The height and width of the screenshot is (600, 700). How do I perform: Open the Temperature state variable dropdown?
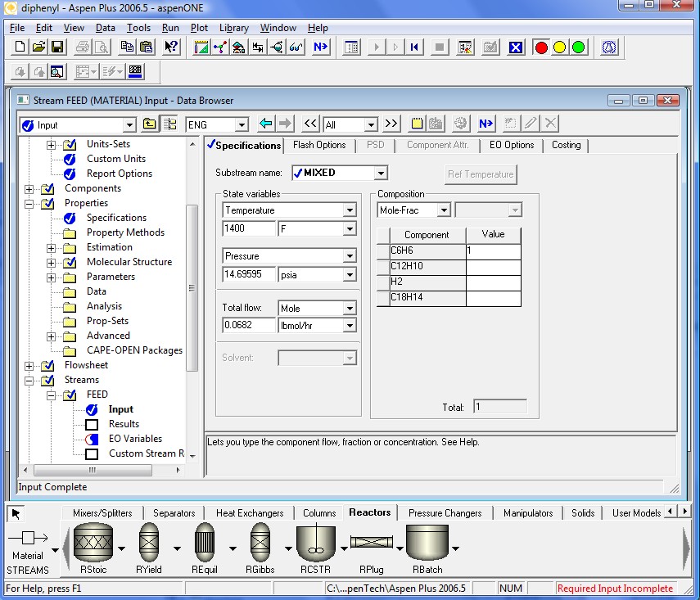[x=350, y=210]
